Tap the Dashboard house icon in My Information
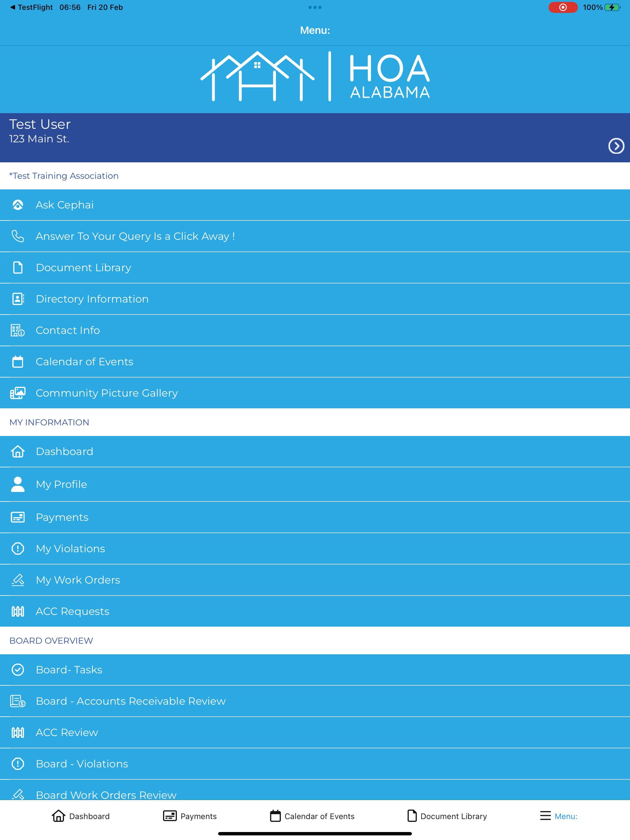630x840 pixels. tap(18, 452)
